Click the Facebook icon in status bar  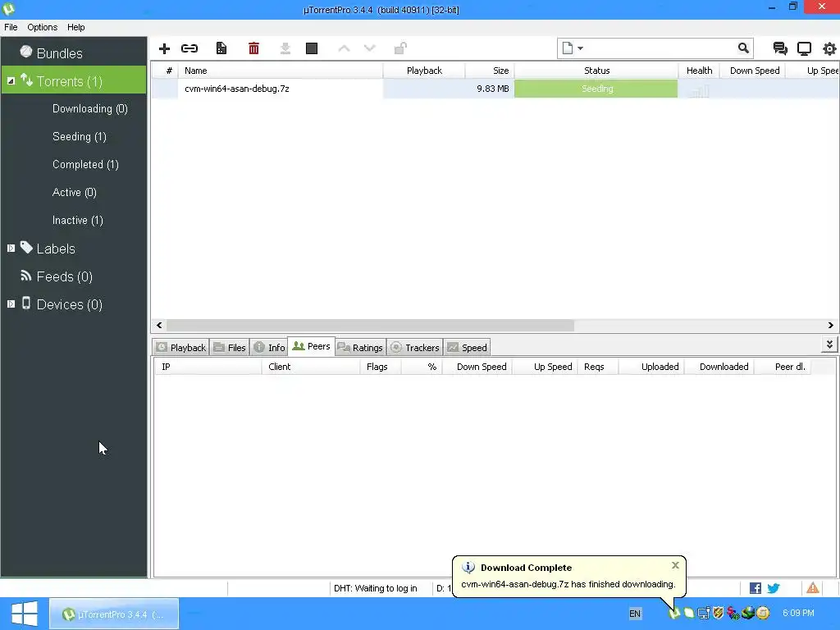756,588
